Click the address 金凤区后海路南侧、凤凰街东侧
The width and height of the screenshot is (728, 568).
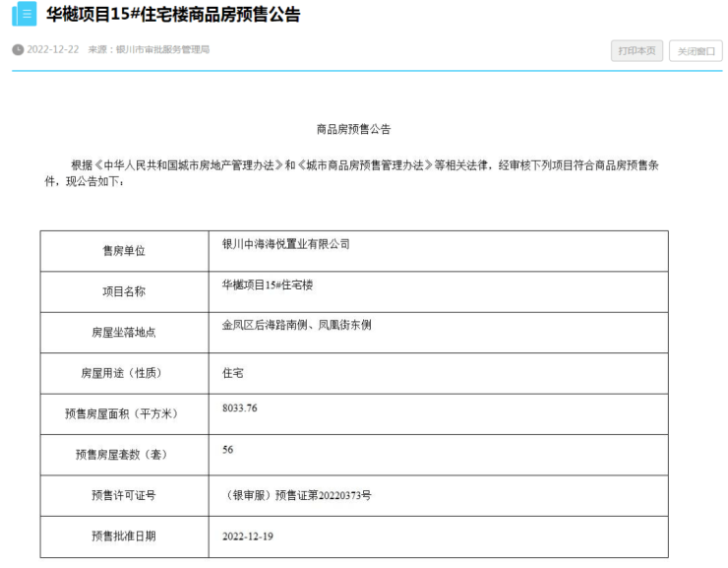tap(297, 325)
